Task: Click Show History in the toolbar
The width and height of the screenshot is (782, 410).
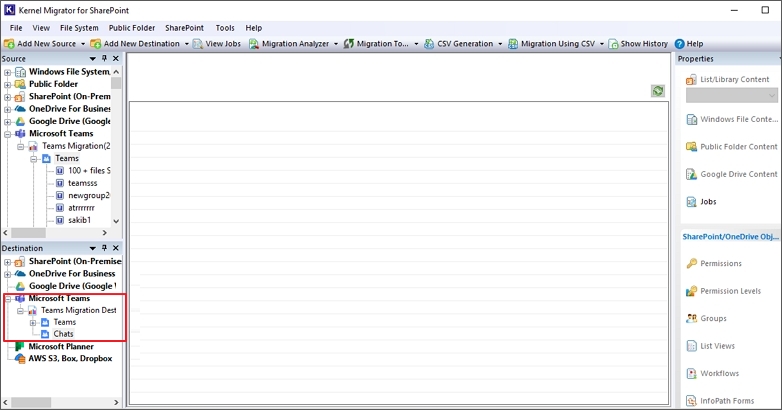Action: tap(638, 44)
